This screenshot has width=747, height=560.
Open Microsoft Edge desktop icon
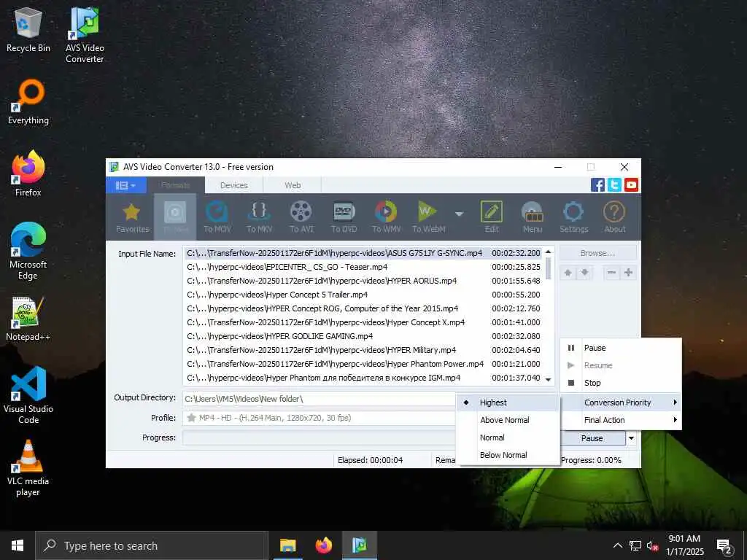[28, 251]
